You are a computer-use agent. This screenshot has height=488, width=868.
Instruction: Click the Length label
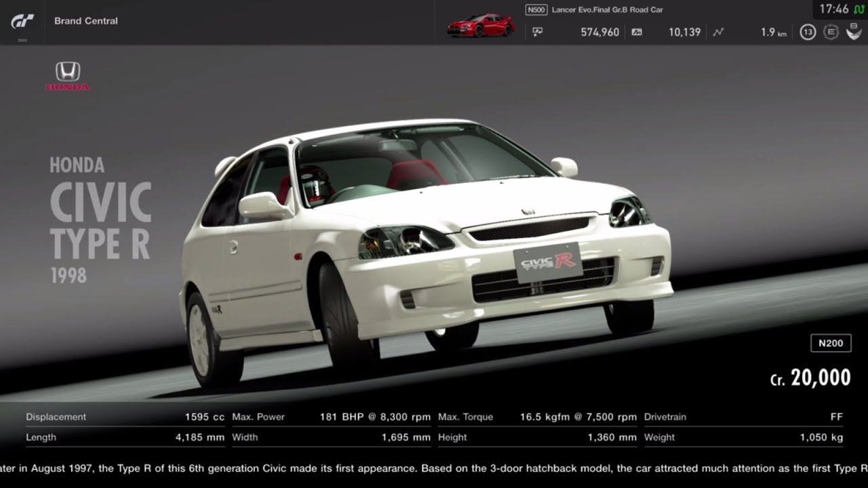(41, 437)
